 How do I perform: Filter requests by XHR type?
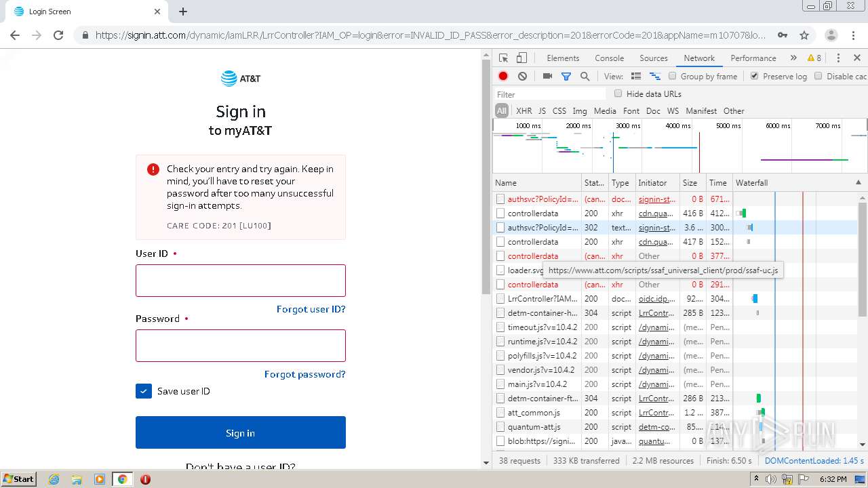524,111
